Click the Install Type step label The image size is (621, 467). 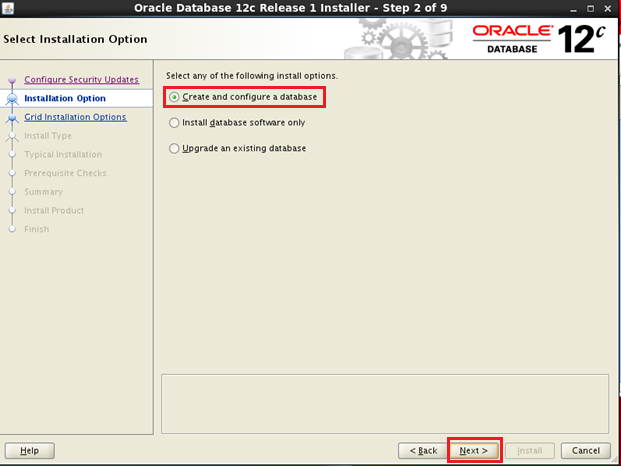[x=48, y=136]
